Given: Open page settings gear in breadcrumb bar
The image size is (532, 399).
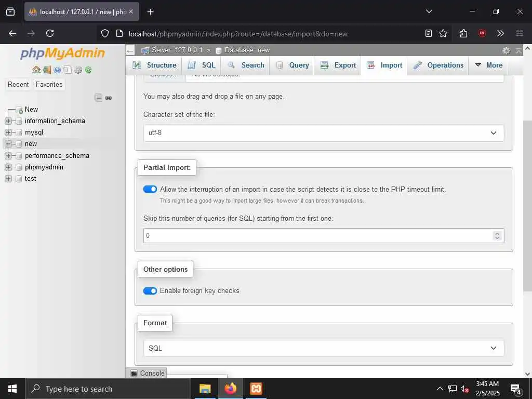Looking at the screenshot, I should [506, 50].
